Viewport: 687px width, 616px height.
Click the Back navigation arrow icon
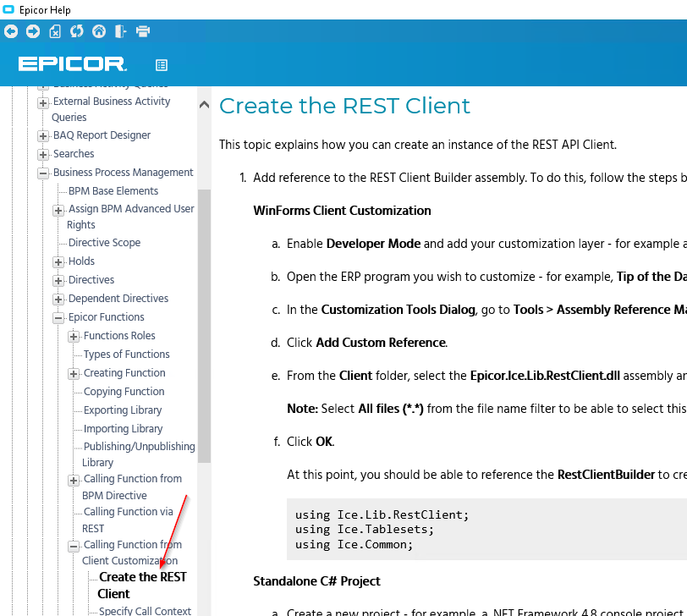point(11,31)
